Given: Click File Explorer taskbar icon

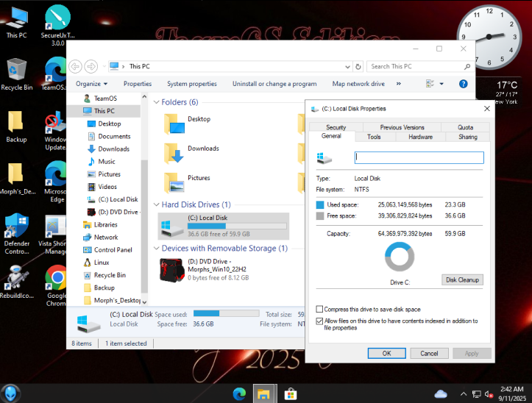Looking at the screenshot, I should coord(263,394).
